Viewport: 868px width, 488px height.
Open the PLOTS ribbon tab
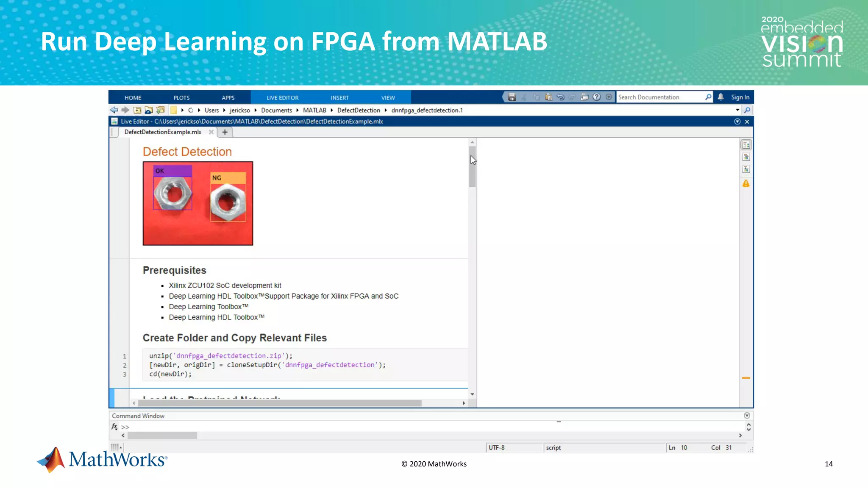[x=181, y=97]
